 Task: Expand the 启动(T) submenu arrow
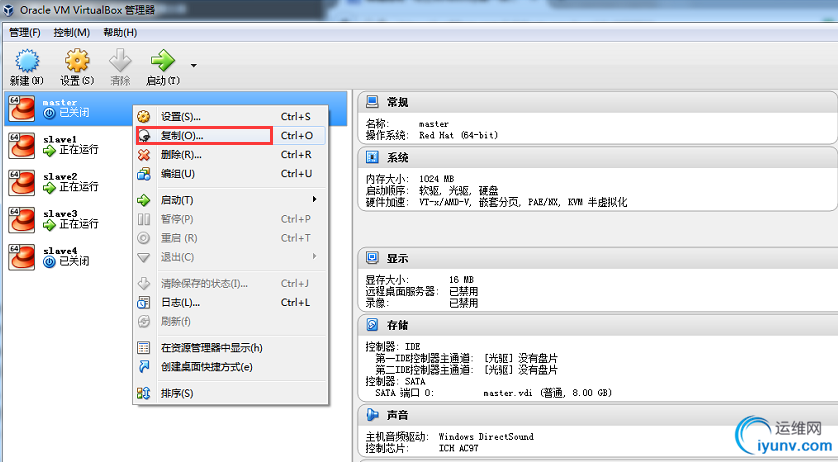coord(314,199)
